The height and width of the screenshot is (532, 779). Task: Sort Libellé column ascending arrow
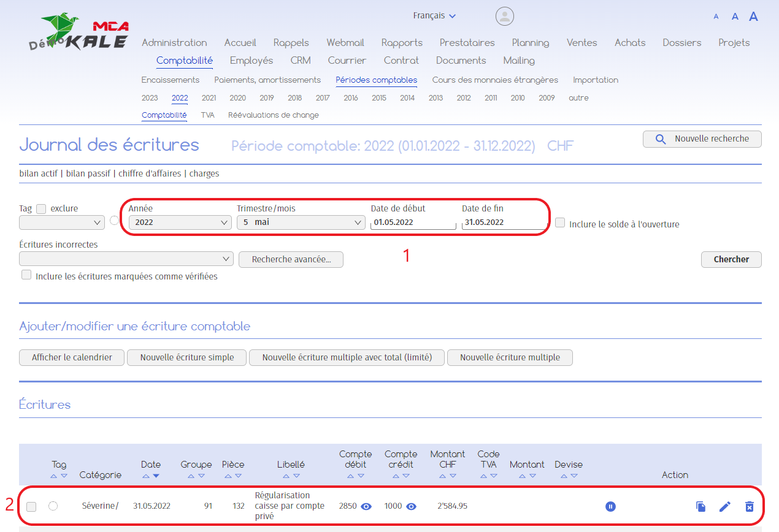point(285,476)
